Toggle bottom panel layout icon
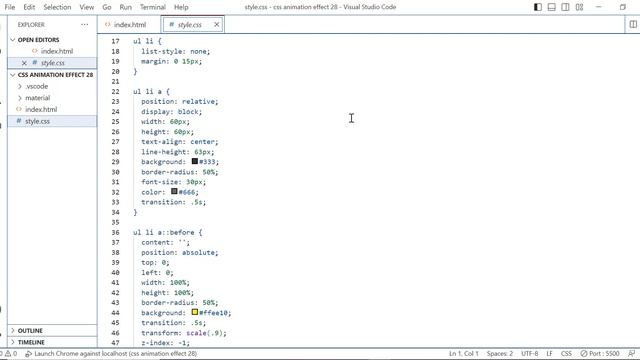 tap(551, 7)
